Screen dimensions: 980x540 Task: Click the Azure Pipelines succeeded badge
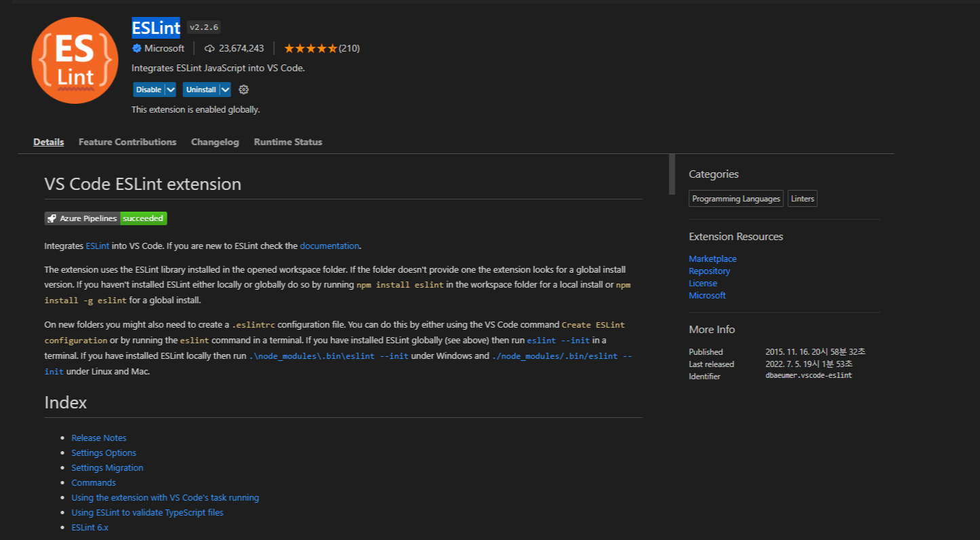(x=106, y=218)
